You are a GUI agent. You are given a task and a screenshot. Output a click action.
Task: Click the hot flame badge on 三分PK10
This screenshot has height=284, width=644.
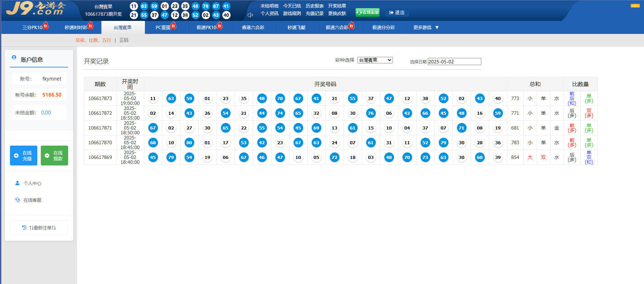tap(46, 25)
